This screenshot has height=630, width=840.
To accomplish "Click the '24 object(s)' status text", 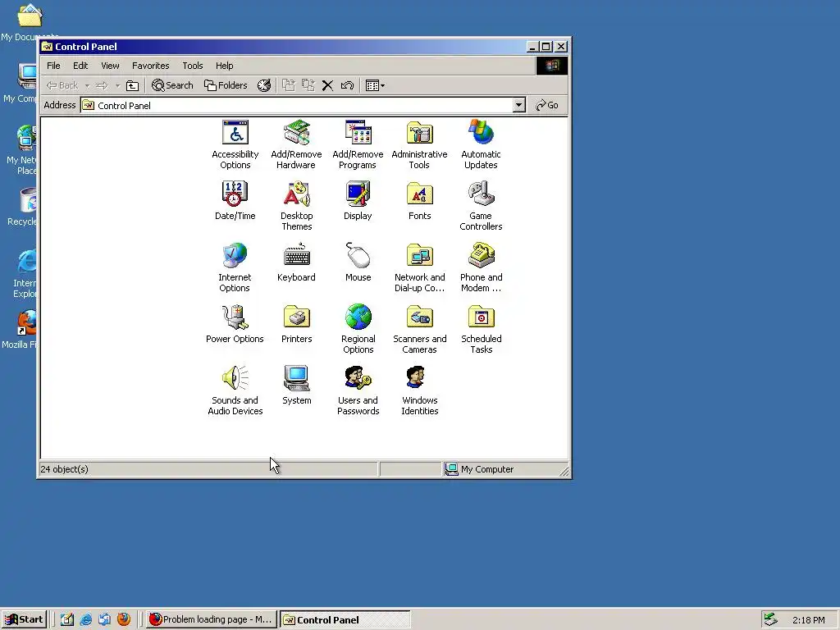I will [64, 468].
